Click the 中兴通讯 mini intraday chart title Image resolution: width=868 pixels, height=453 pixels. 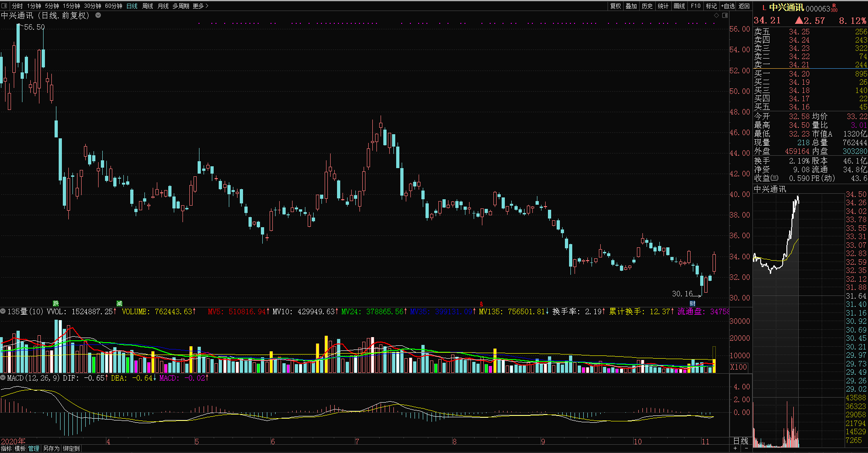770,189
